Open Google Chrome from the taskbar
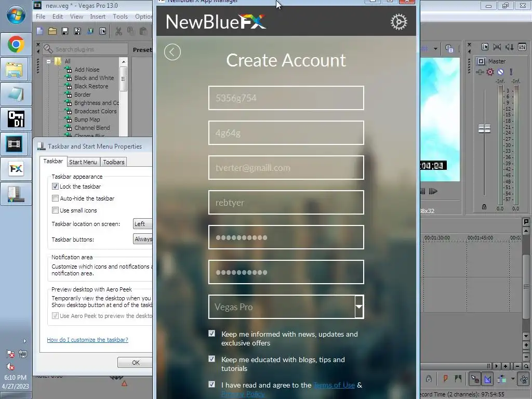This screenshot has height=399, width=532. (16, 45)
